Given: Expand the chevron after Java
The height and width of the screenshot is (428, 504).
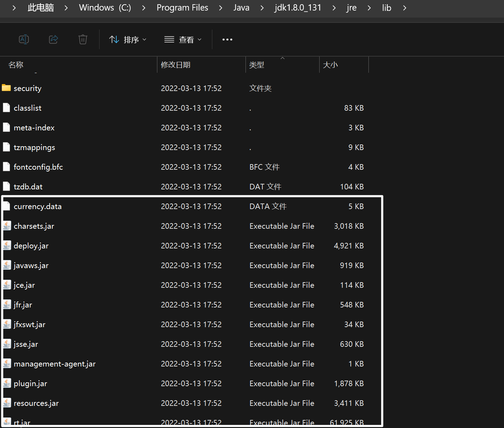Looking at the screenshot, I should [x=262, y=8].
